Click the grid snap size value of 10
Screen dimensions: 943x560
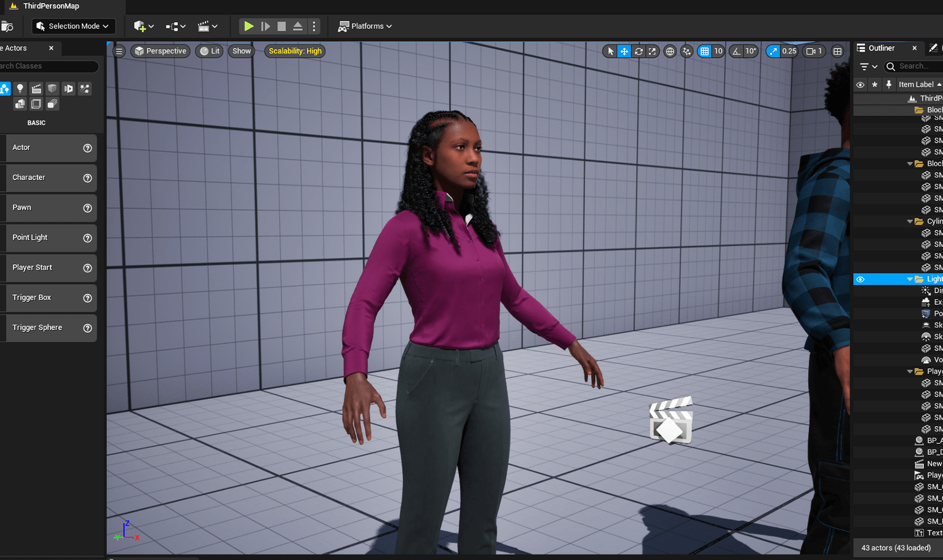point(718,51)
